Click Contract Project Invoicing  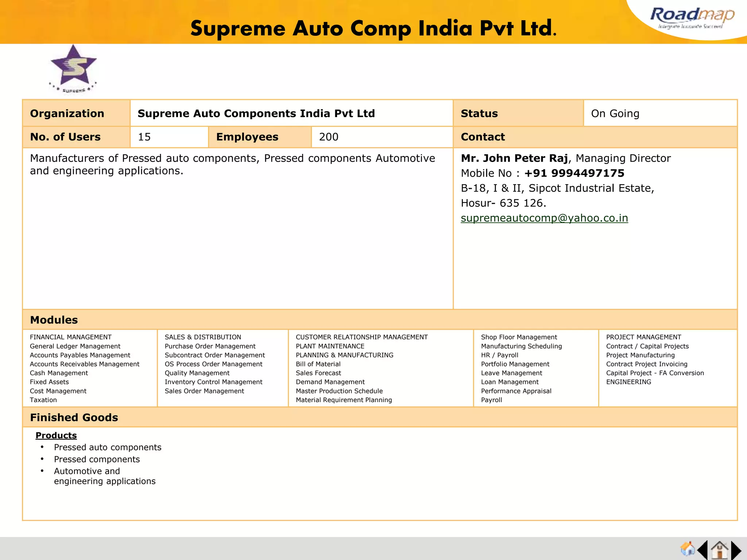pyautogui.click(x=647, y=364)
